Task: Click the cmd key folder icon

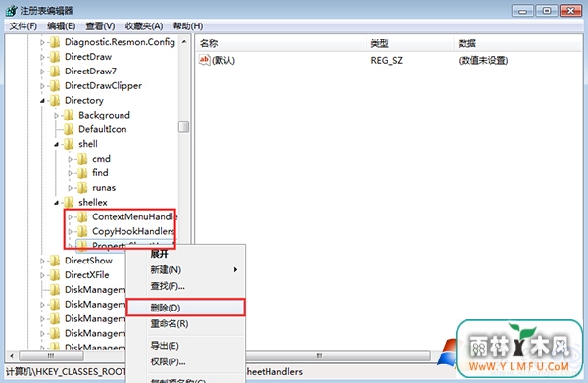Action: coord(82,159)
